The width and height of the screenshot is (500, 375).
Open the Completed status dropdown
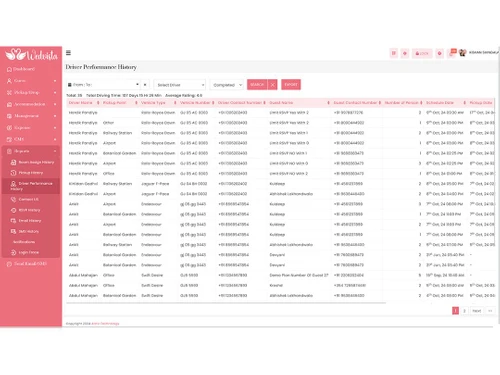tap(227, 85)
